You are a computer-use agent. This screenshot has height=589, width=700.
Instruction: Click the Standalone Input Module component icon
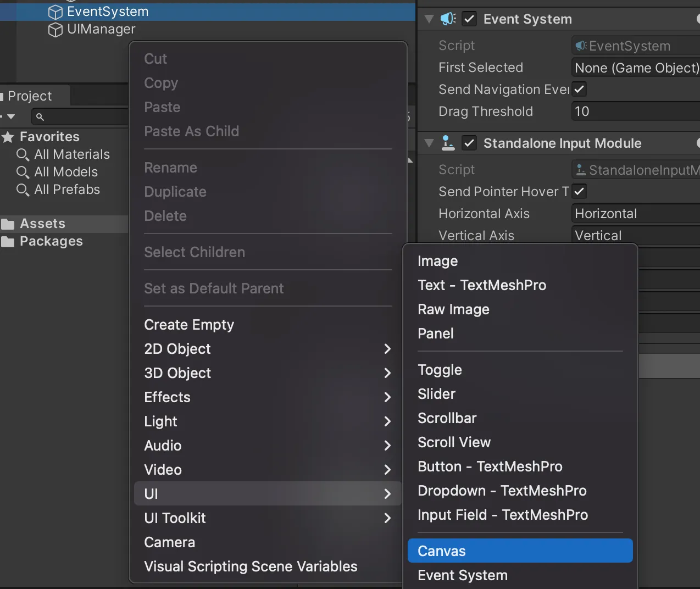448,143
